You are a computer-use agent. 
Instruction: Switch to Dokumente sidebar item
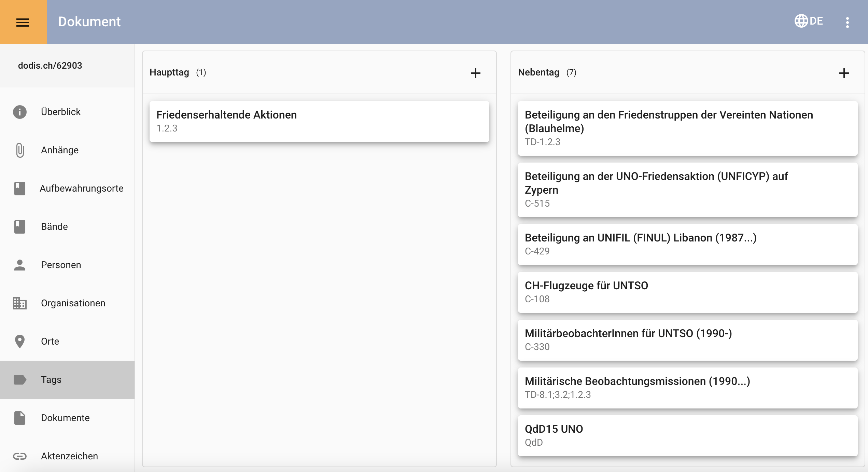65,418
